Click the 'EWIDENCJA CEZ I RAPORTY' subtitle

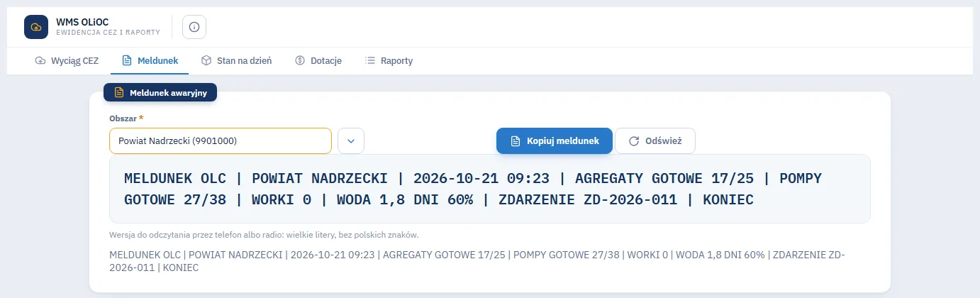(108, 33)
